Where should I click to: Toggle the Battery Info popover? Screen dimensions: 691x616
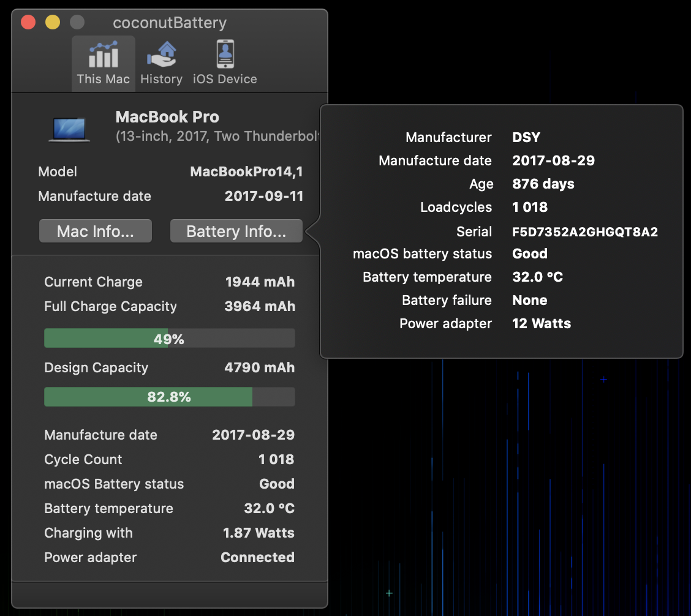[x=236, y=231]
